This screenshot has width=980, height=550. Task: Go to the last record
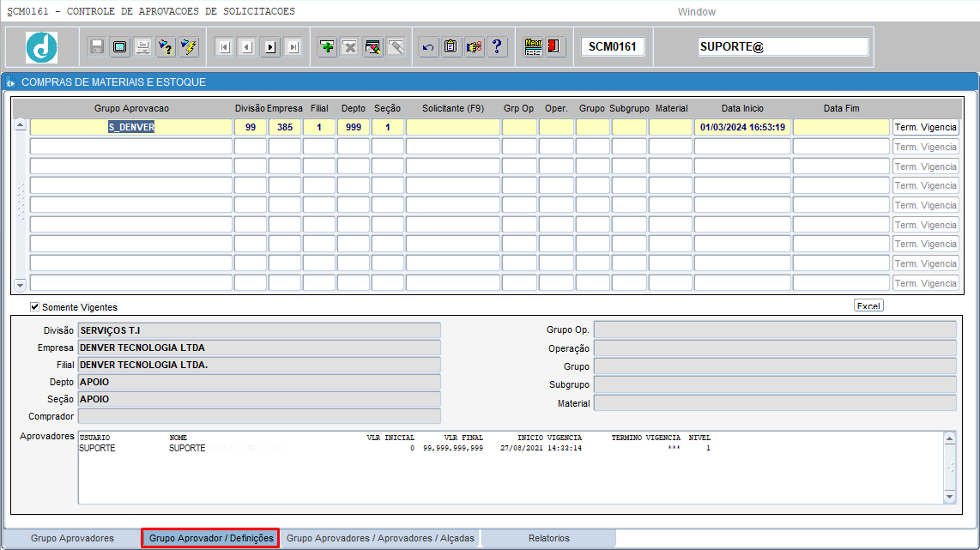(x=293, y=47)
